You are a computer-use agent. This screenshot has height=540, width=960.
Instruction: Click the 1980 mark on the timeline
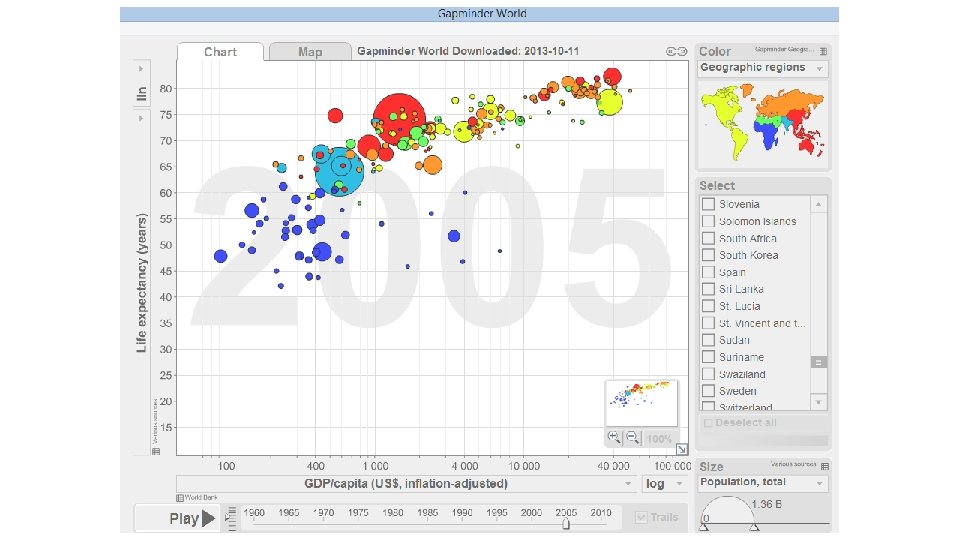(x=392, y=512)
